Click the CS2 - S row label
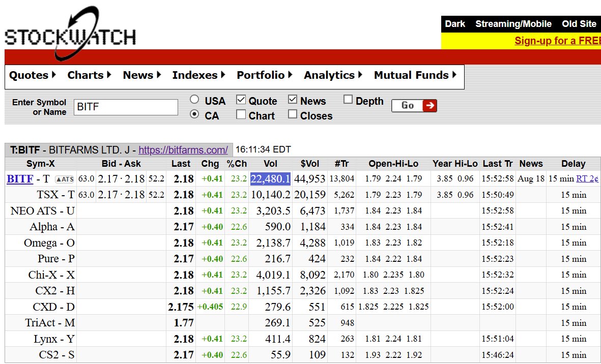 [x=56, y=355]
